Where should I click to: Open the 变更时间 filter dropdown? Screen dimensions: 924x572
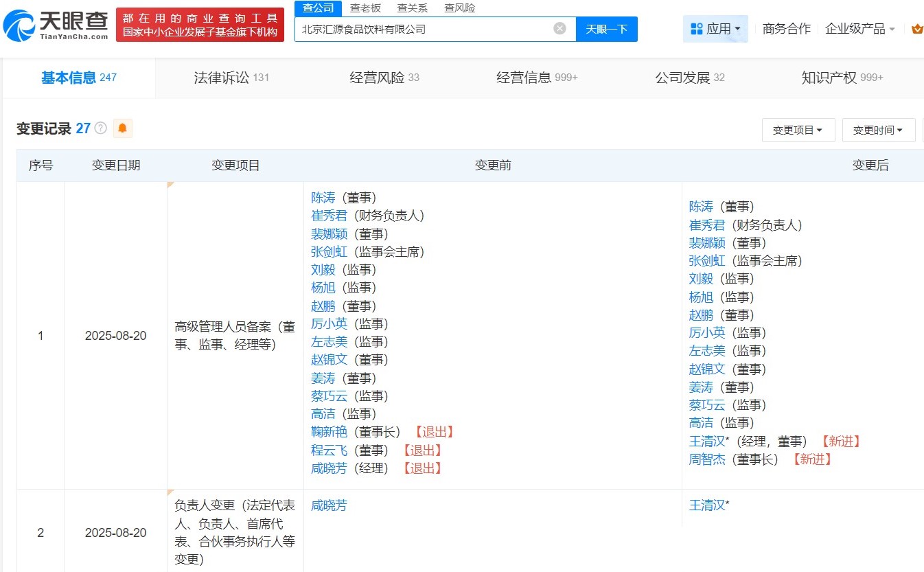pyautogui.click(x=879, y=130)
